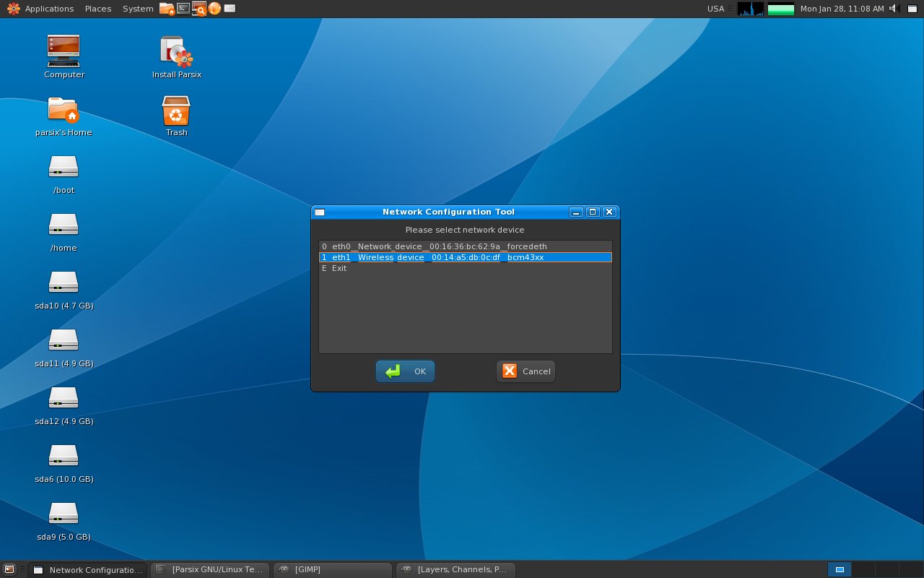Screen dimensions: 924x578
Task: Select eth0 Network device forcedeth row
Action: (466, 246)
